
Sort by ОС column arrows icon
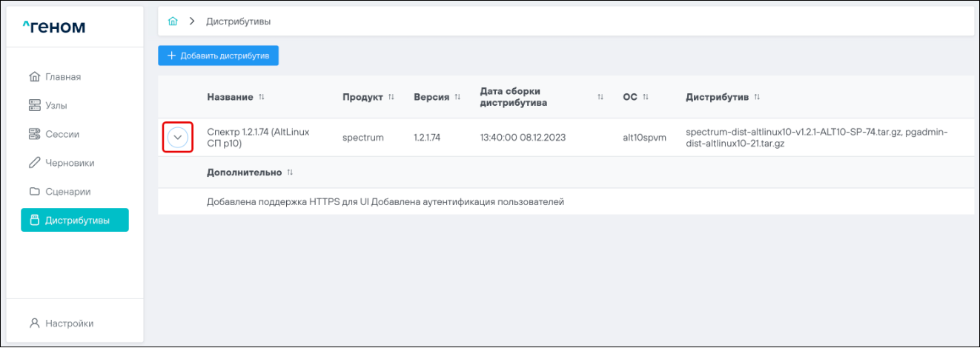646,98
